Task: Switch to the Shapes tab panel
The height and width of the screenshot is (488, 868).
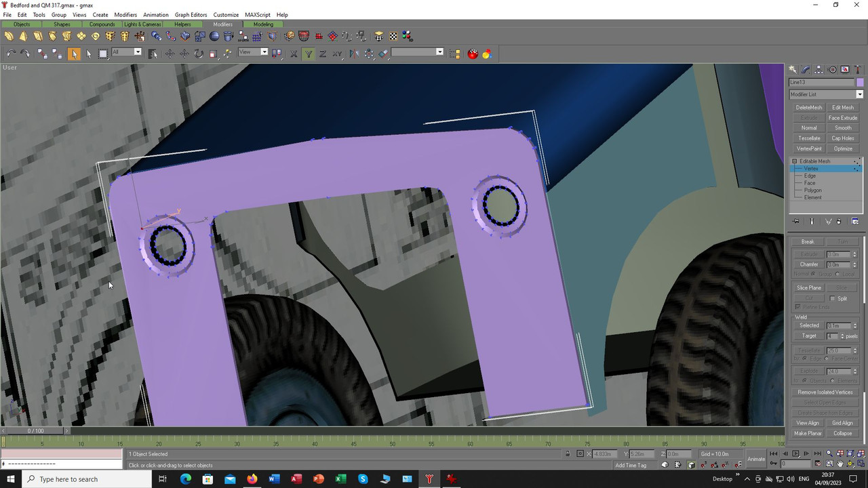Action: pyautogui.click(x=62, y=24)
